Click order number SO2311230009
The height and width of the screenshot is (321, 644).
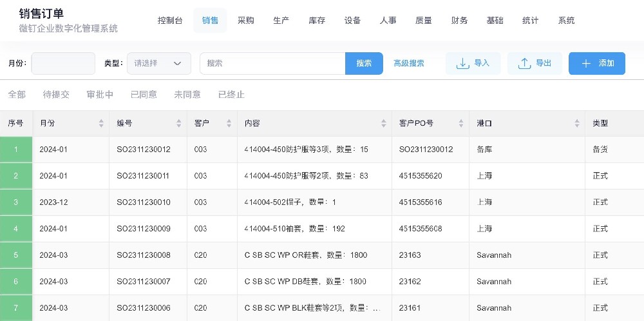144,229
